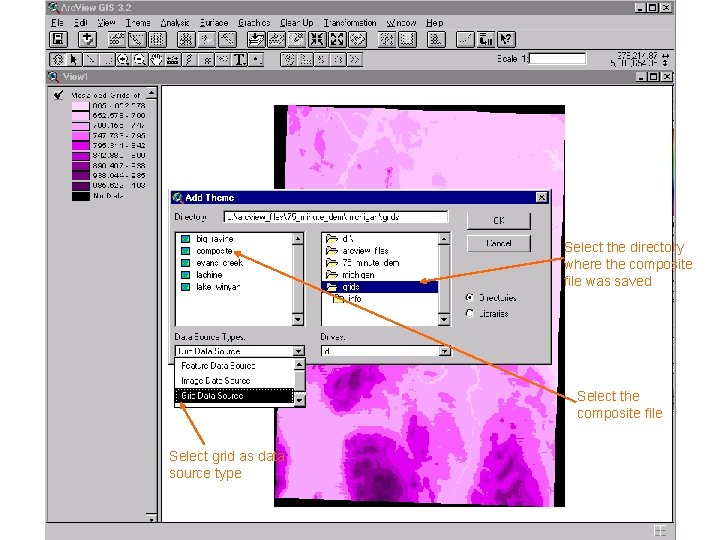
Task: Click the legend swatch for the 890.407 class
Action: click(80, 166)
